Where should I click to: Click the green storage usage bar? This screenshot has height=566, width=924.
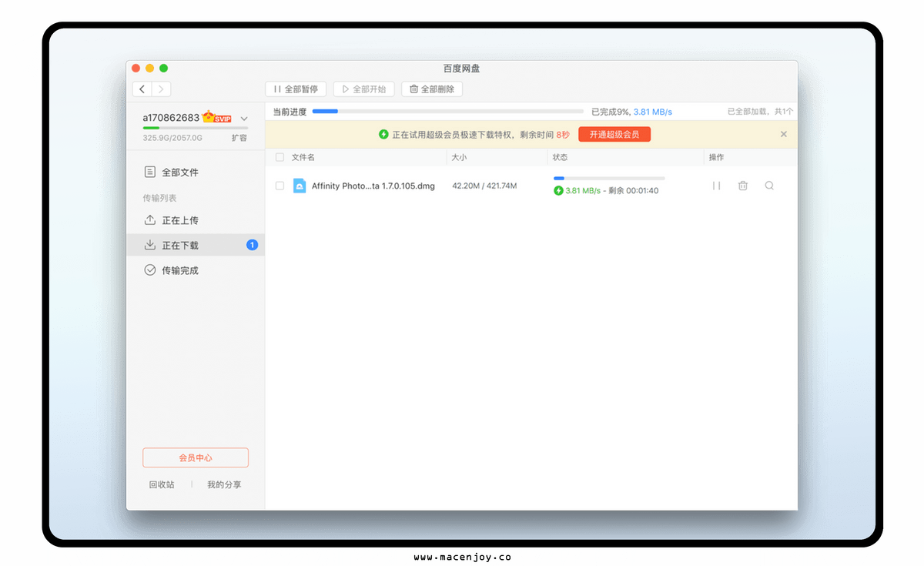click(x=196, y=128)
